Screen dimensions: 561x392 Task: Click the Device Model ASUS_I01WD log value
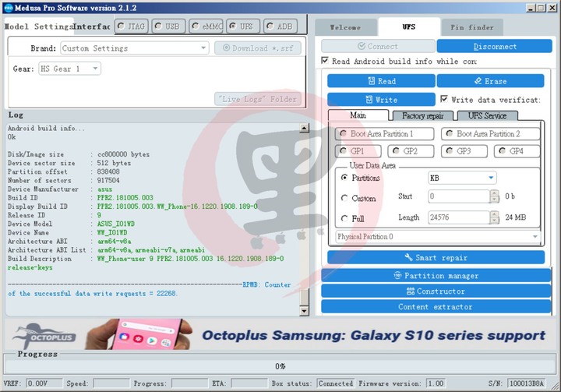(x=116, y=224)
